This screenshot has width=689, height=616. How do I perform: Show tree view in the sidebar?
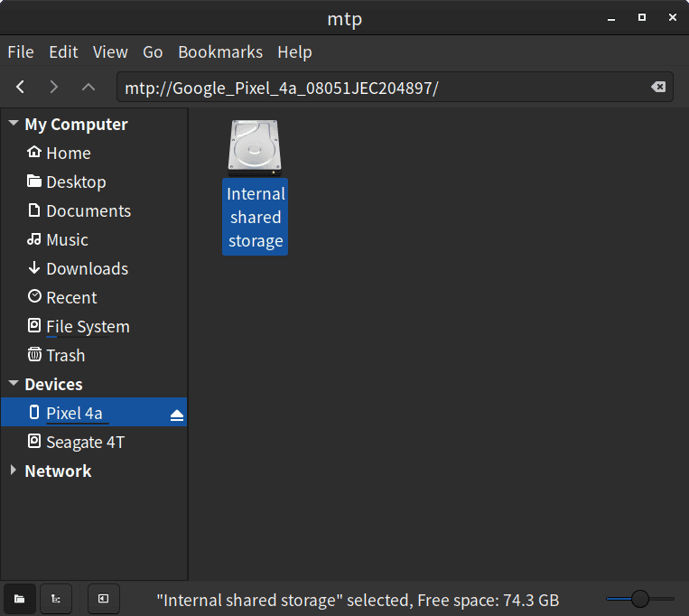tap(56, 599)
